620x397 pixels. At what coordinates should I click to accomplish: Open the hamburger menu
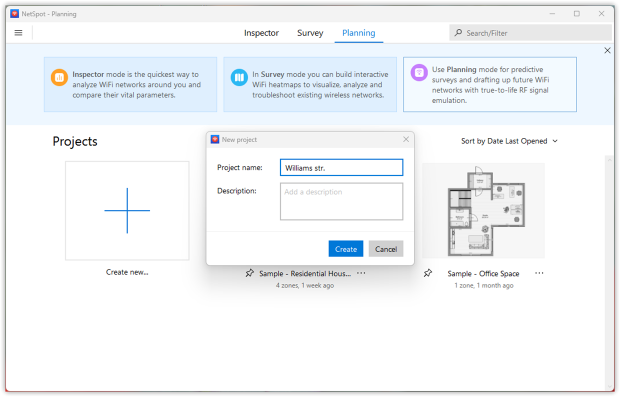pyautogui.click(x=18, y=33)
